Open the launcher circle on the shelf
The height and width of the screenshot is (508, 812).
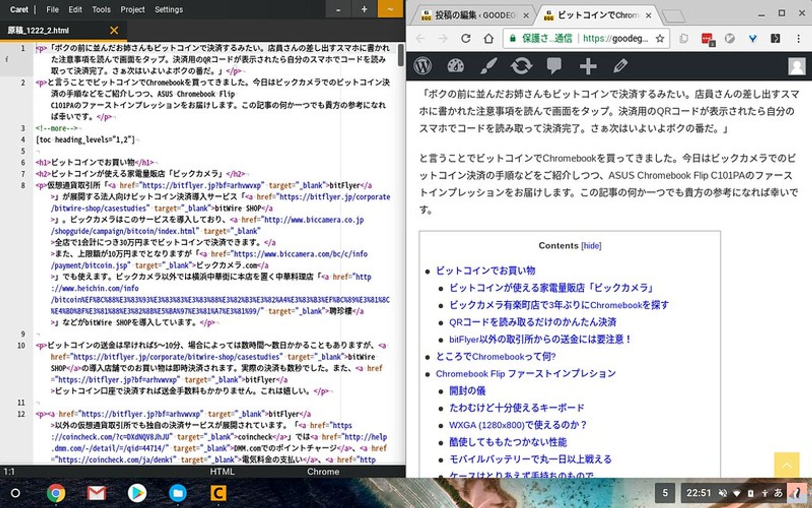point(15,493)
